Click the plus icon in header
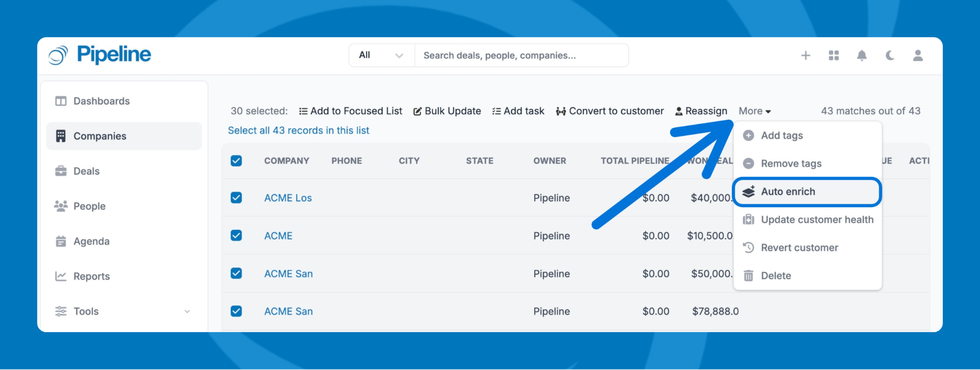The width and height of the screenshot is (980, 370). click(x=805, y=55)
